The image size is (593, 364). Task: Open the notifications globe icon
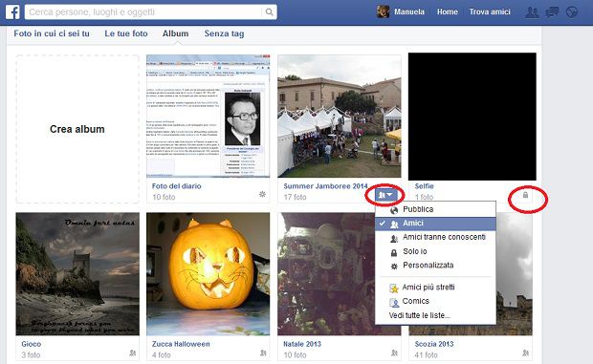(572, 12)
